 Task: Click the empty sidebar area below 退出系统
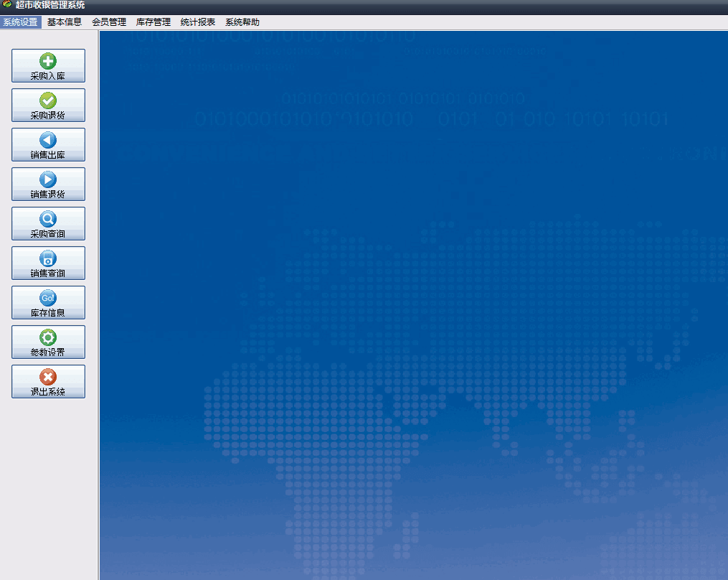click(48, 488)
